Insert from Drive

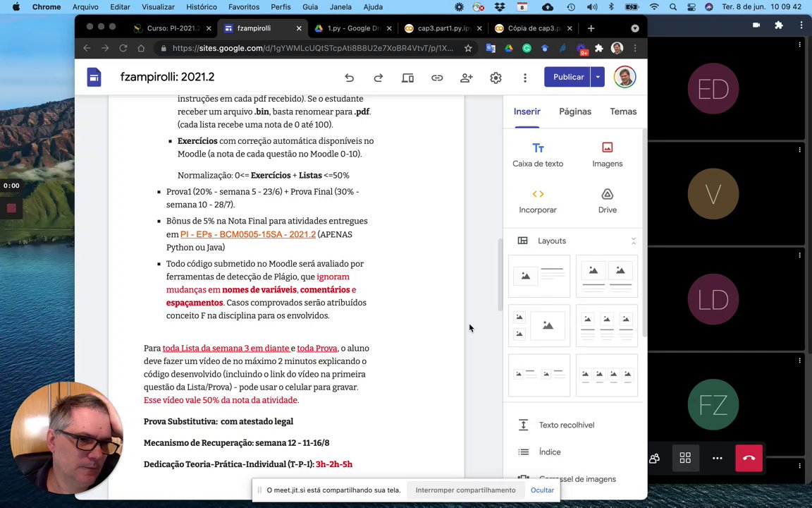coord(607,200)
